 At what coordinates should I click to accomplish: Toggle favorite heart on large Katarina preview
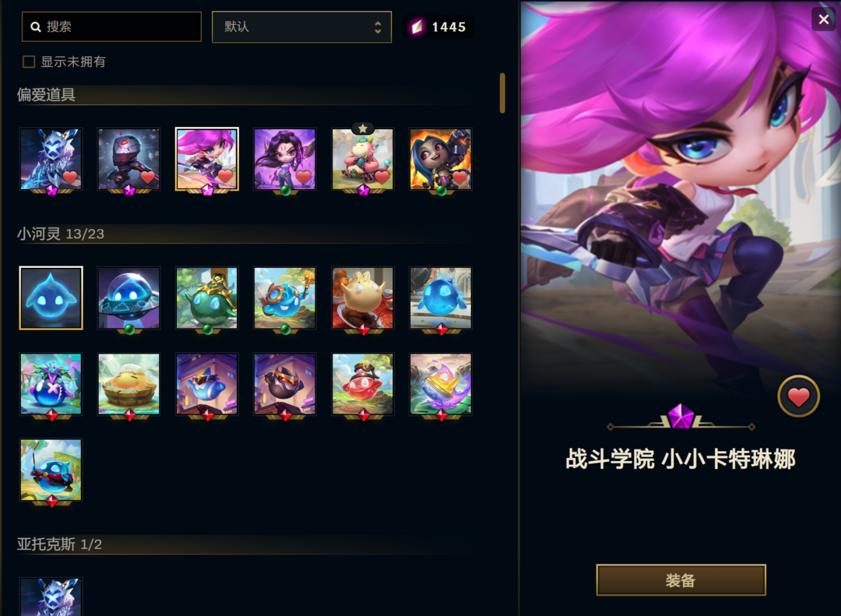(x=799, y=396)
